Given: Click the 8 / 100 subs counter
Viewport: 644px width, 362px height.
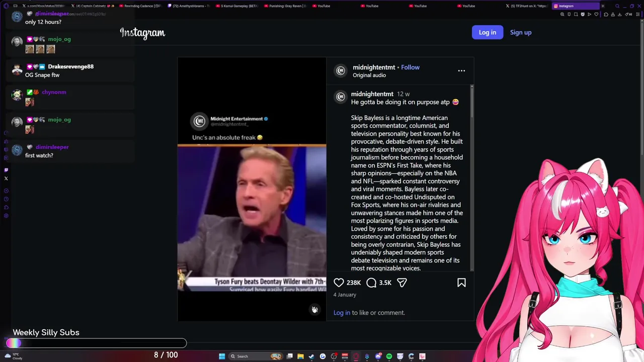Looking at the screenshot, I should tap(166, 355).
